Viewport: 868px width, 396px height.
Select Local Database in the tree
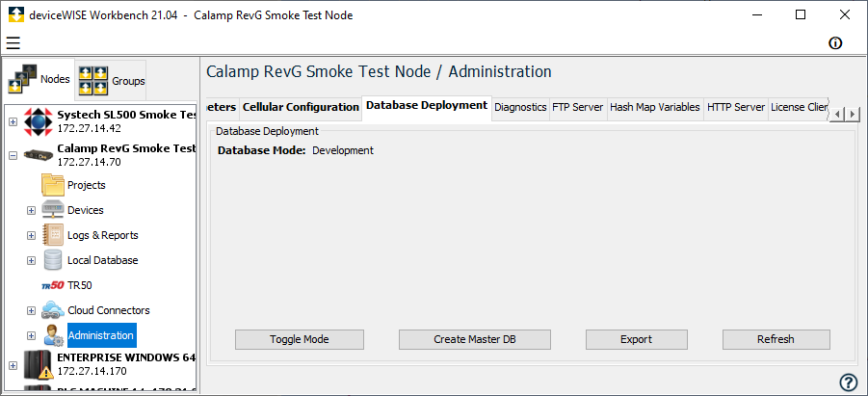click(x=103, y=260)
